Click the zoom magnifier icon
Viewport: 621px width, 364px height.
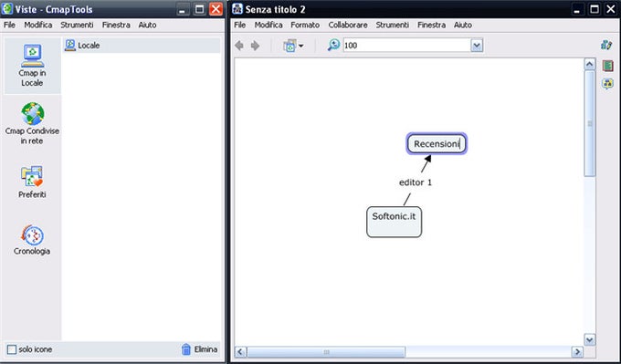point(333,45)
